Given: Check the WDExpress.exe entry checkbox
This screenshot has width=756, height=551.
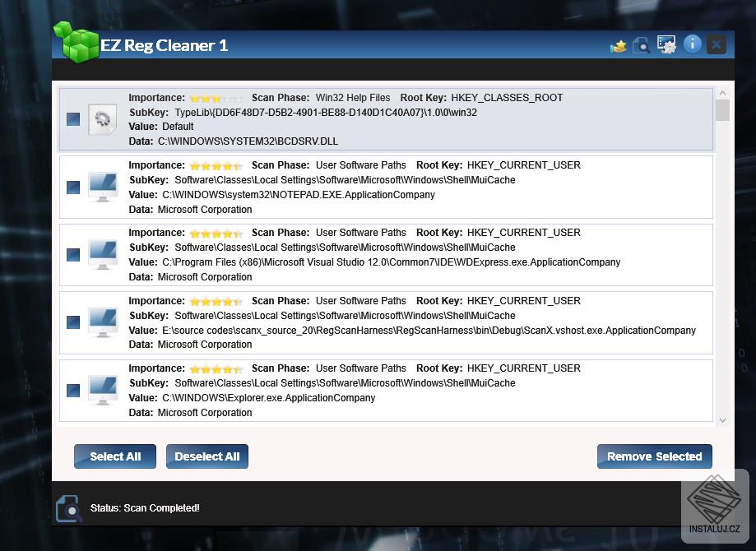Looking at the screenshot, I should (72, 254).
